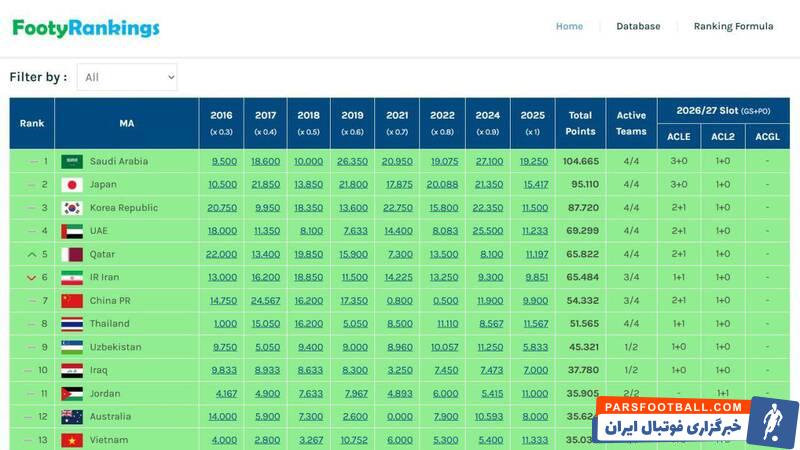The image size is (800, 450).
Task: Click the China PR flag icon
Action: [72, 301]
